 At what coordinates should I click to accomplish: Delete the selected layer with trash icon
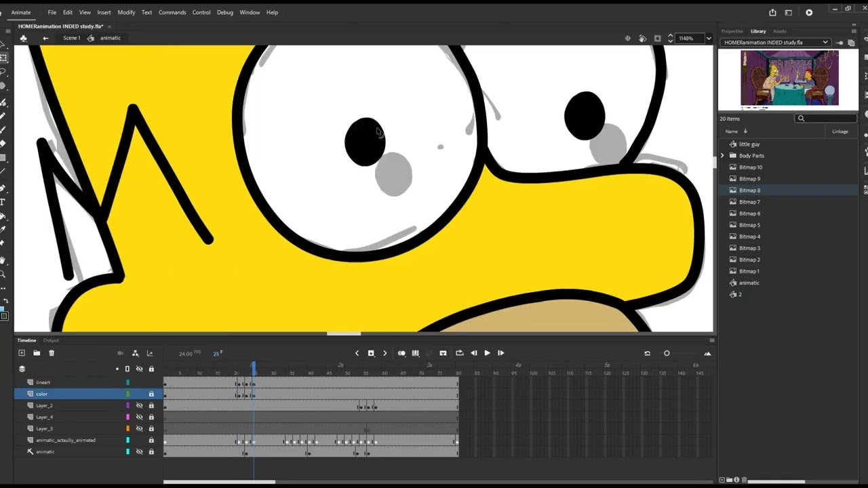pos(52,353)
